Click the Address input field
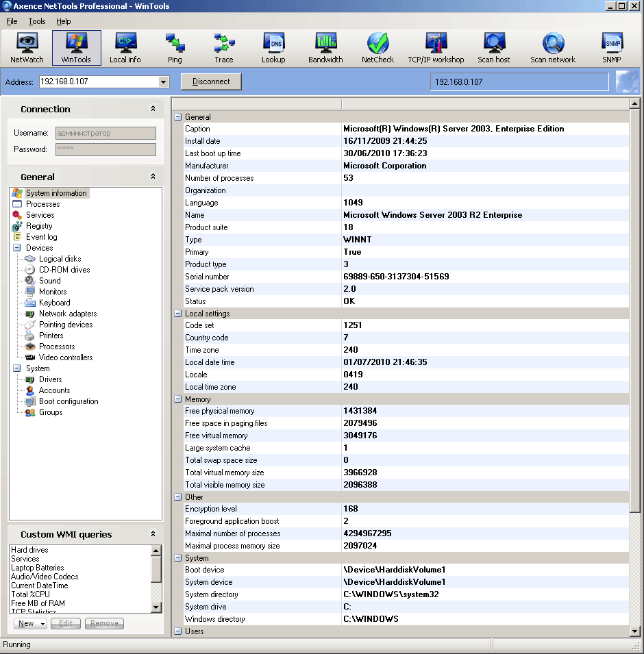This screenshot has height=654, width=644. point(99,81)
